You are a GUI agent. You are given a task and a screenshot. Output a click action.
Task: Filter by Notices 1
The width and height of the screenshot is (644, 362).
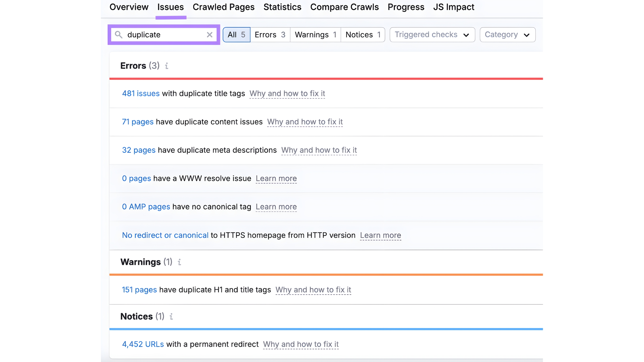click(x=363, y=35)
